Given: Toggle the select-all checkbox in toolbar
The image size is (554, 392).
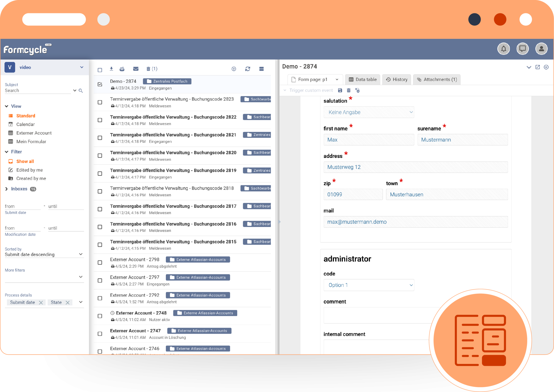Looking at the screenshot, I should [x=100, y=70].
